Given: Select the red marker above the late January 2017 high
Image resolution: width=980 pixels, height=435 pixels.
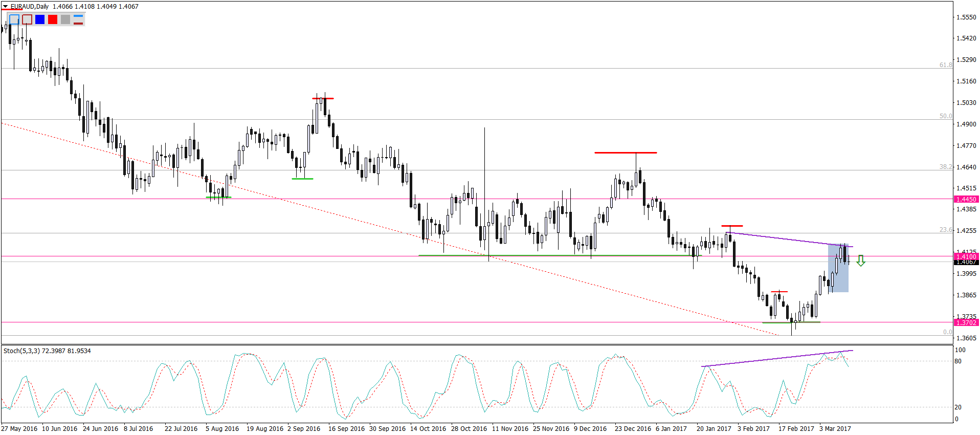Looking at the screenshot, I should (732, 226).
